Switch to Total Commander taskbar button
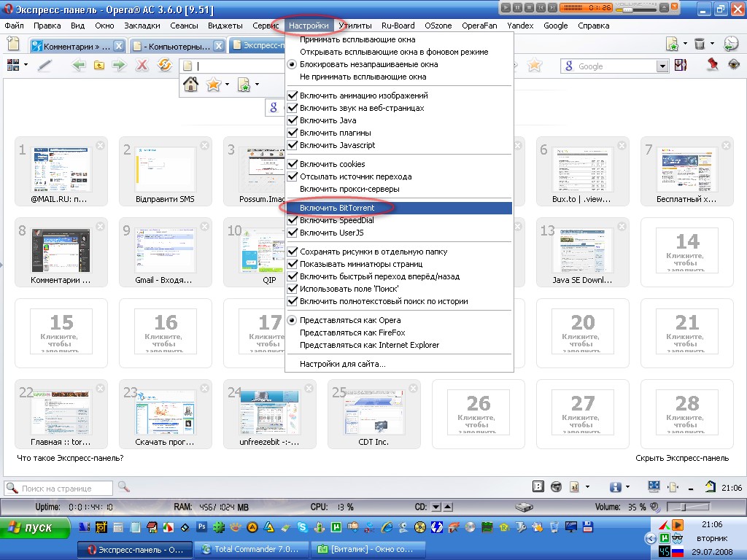747x560 pixels. point(252,550)
